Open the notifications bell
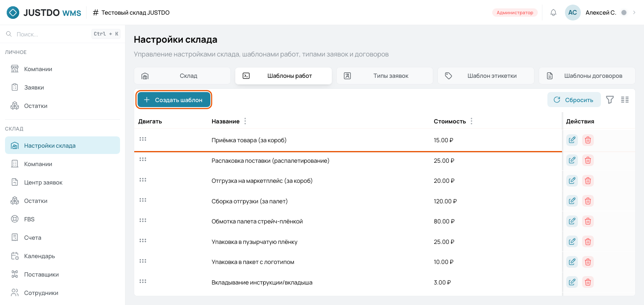644x305 pixels. click(553, 13)
